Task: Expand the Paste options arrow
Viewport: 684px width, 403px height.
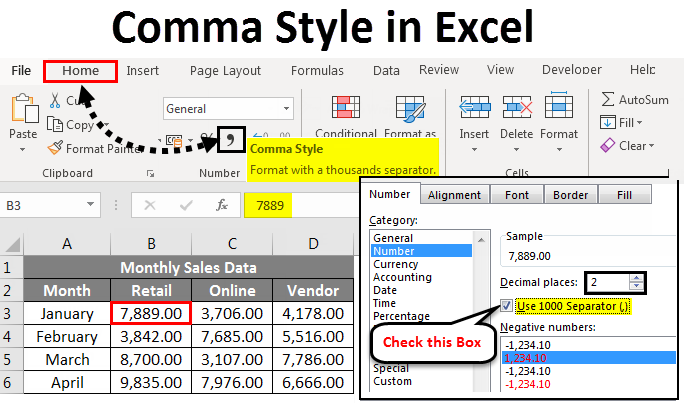Action: 23,150
